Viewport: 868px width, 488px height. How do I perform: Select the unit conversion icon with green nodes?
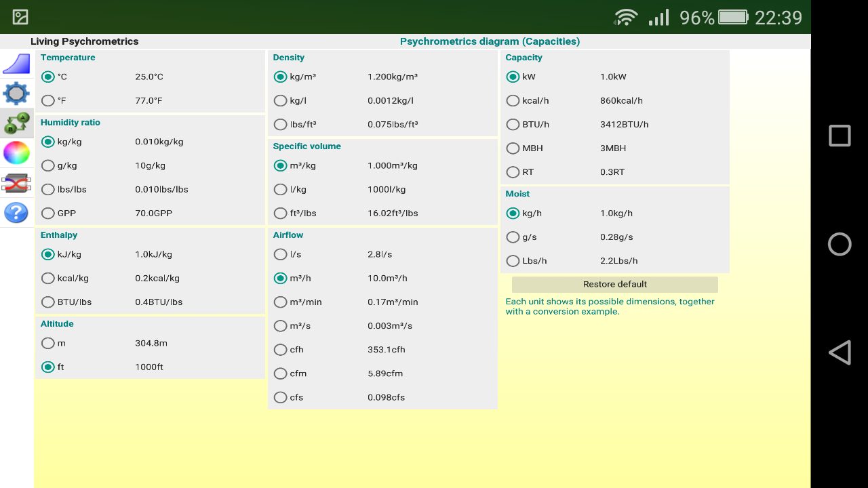tap(16, 123)
